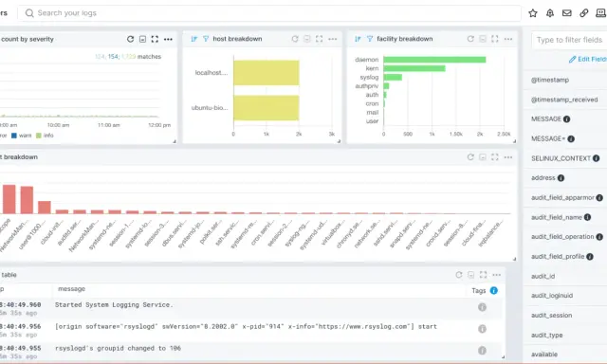Screen dimensions: 607x364
Task: Collapse the wide red bar chart panel
Action: pos(483,157)
